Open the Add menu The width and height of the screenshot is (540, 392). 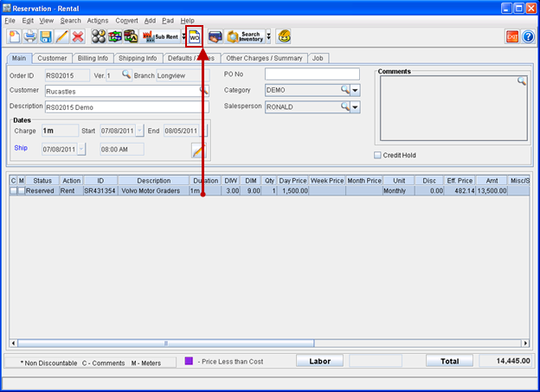point(150,21)
